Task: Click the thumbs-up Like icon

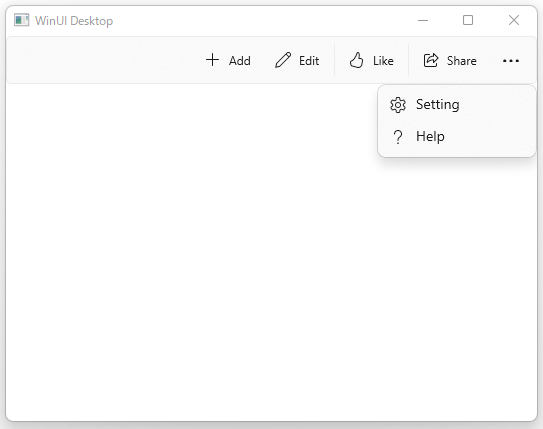Action: [356, 60]
